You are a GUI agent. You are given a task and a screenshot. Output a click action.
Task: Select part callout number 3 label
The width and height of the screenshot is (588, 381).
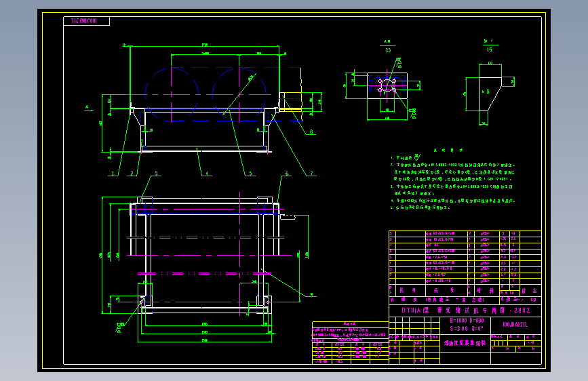pos(157,174)
